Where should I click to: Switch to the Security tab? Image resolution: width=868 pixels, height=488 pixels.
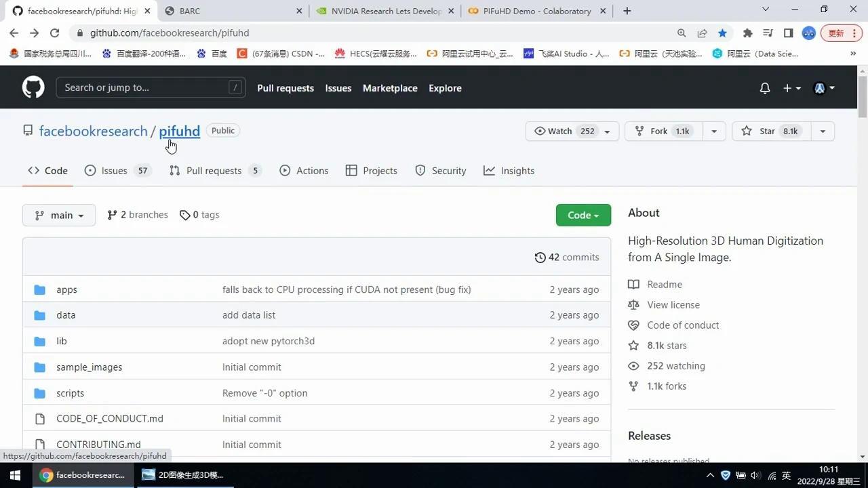point(441,171)
